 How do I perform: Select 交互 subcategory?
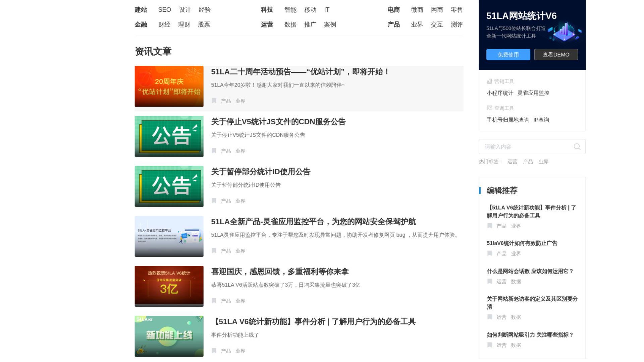437,24
